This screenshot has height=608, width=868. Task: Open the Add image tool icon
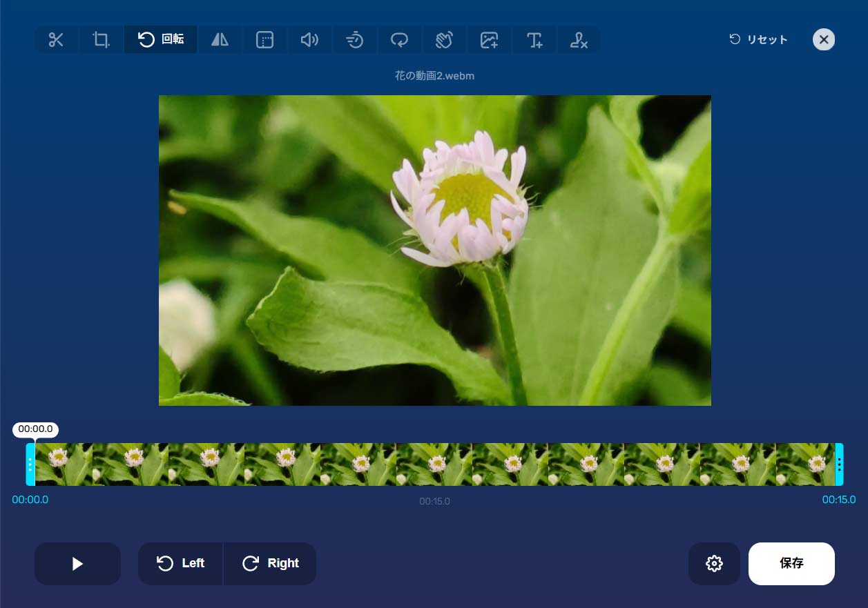(x=489, y=40)
